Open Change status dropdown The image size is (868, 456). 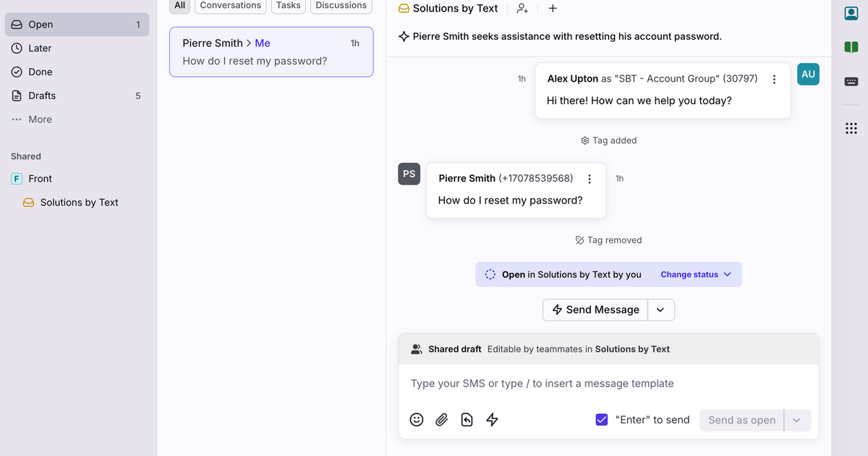click(x=696, y=274)
